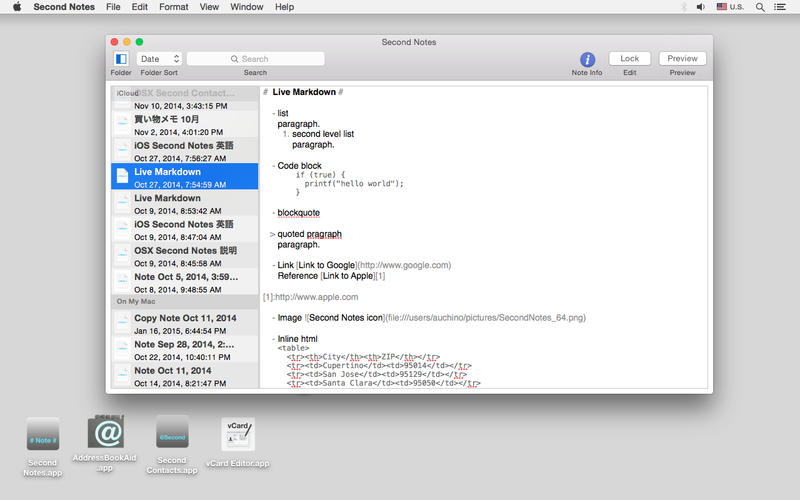Open the Edit menu

(139, 7)
